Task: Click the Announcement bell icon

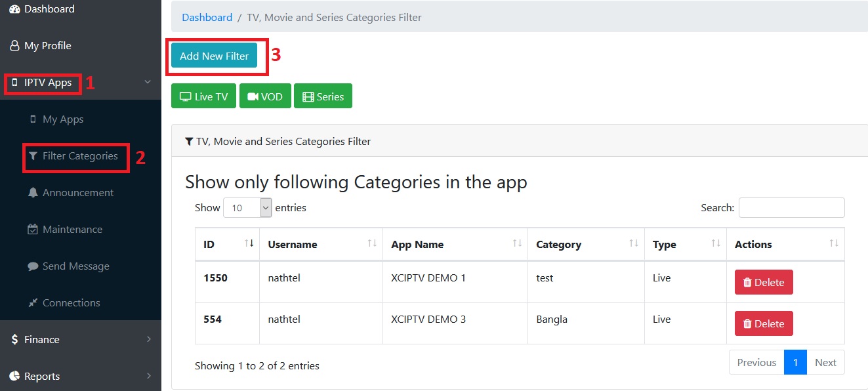Action: [x=33, y=193]
